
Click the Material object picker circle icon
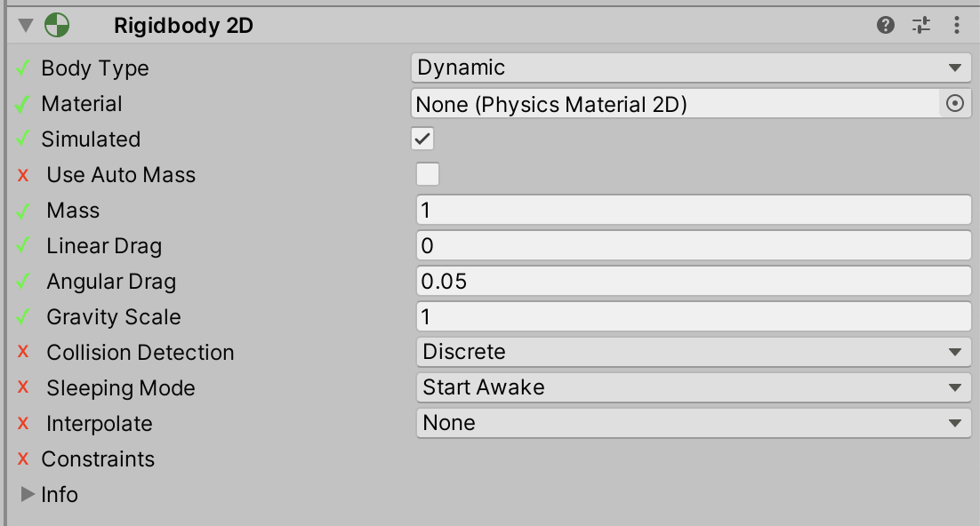tap(955, 104)
